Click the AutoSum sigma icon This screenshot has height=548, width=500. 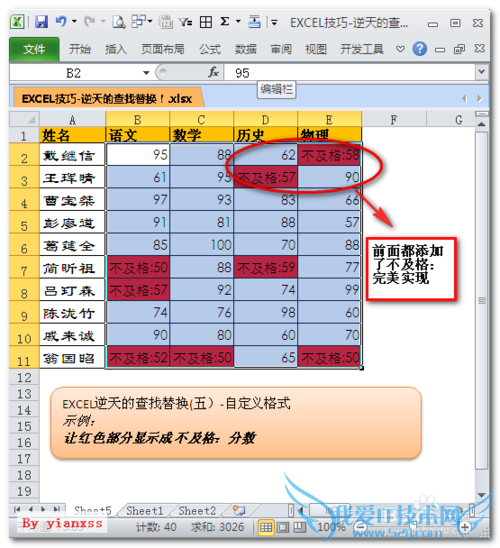225,22
